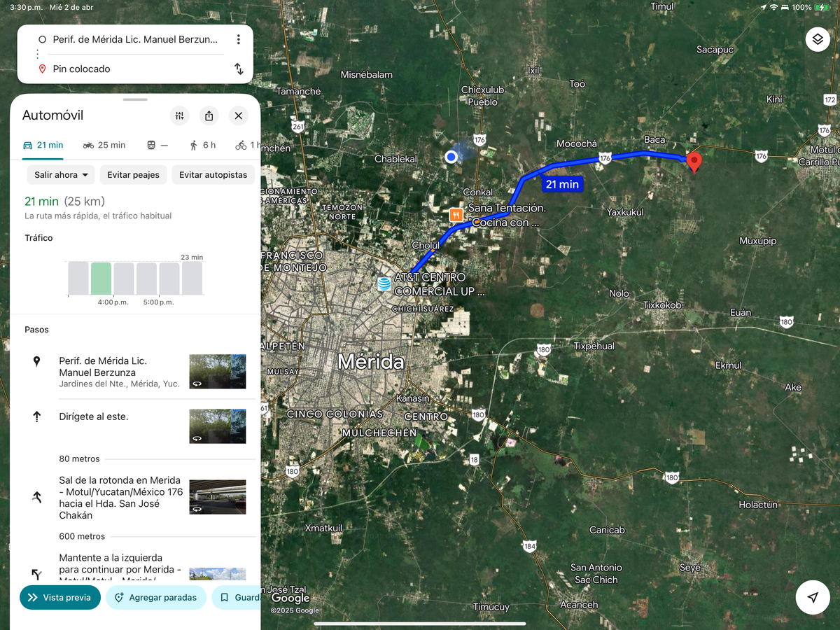
Task: Toggle the Evitar autopistas chip
Action: click(213, 175)
